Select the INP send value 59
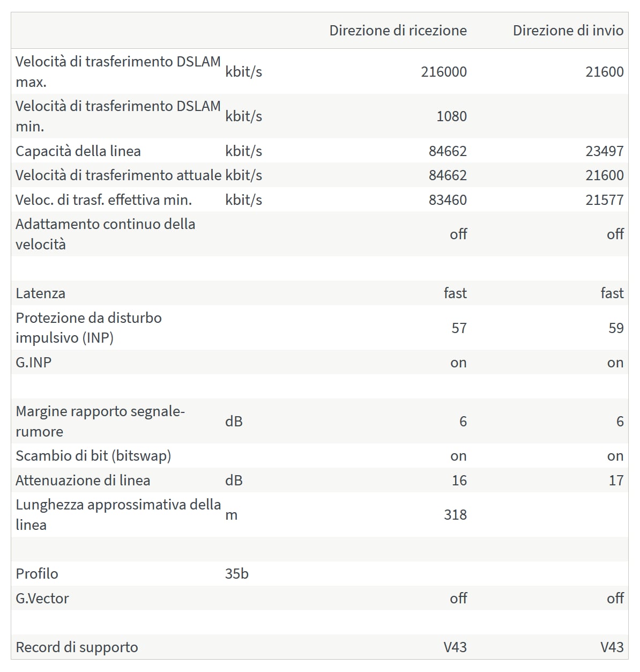The image size is (640, 672). tap(616, 328)
